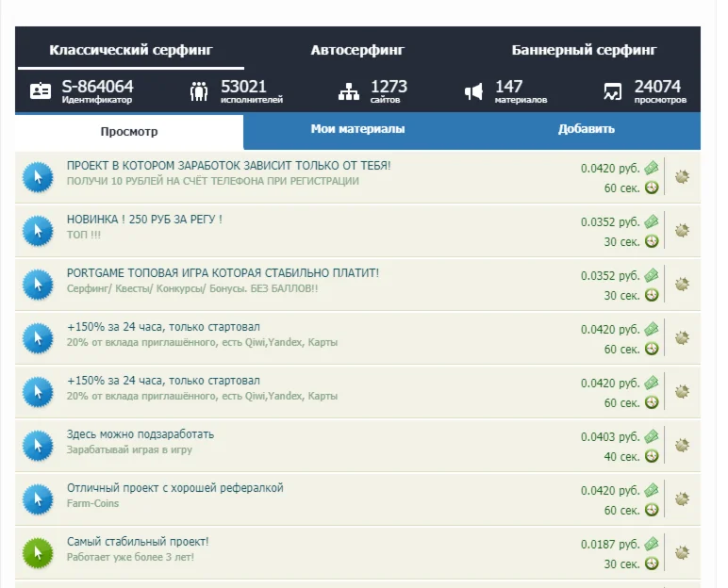
Task: Click the price 0.0187 руб.
Action: 610,545
